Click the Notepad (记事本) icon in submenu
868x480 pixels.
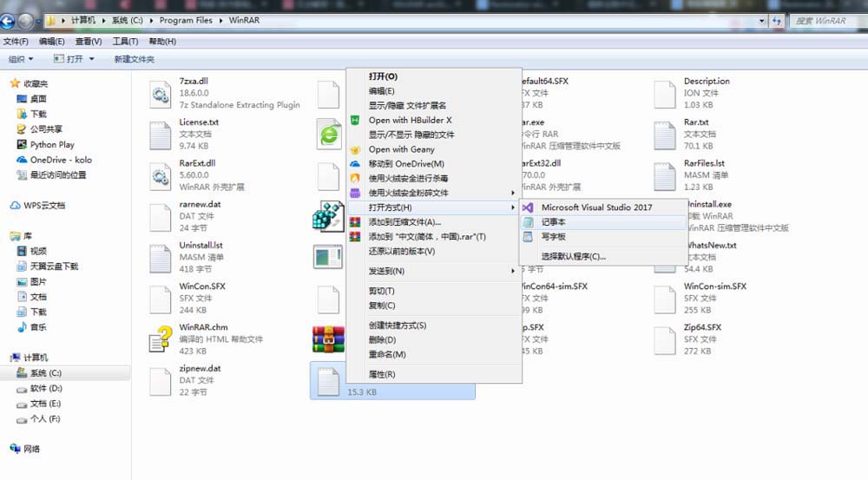click(528, 222)
